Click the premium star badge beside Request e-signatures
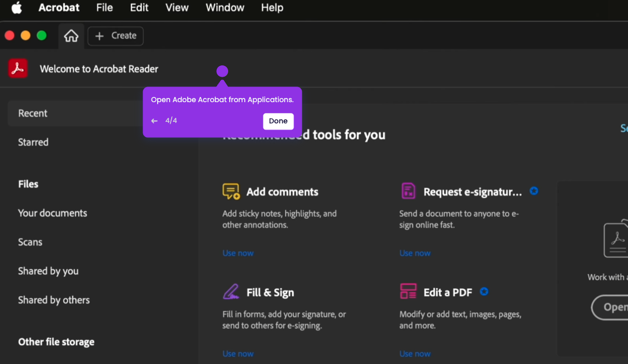This screenshot has height=364, width=628. pyautogui.click(x=534, y=191)
